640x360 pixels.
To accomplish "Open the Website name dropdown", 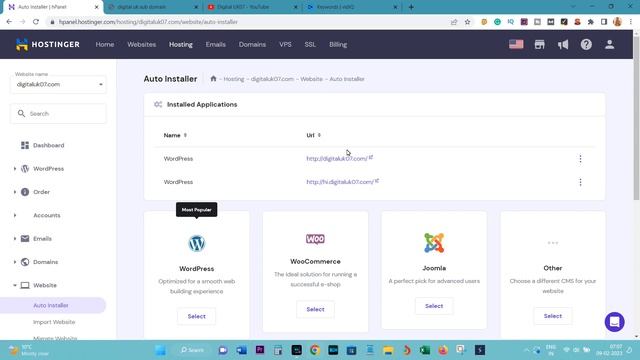I will pos(58,84).
